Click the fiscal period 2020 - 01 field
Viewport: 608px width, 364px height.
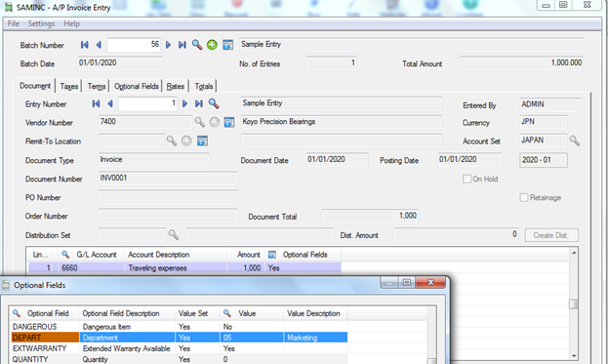(544, 160)
